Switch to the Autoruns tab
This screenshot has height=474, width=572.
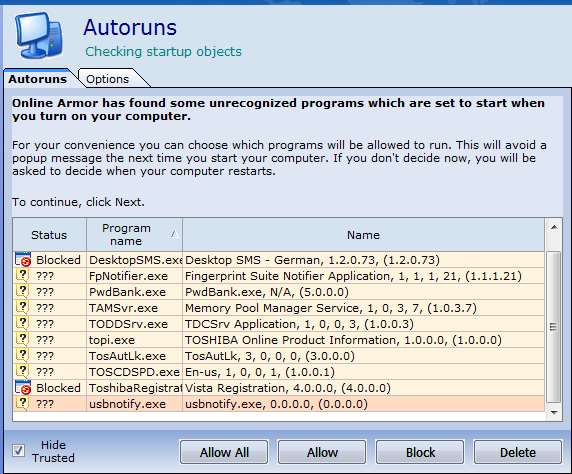coord(38,79)
